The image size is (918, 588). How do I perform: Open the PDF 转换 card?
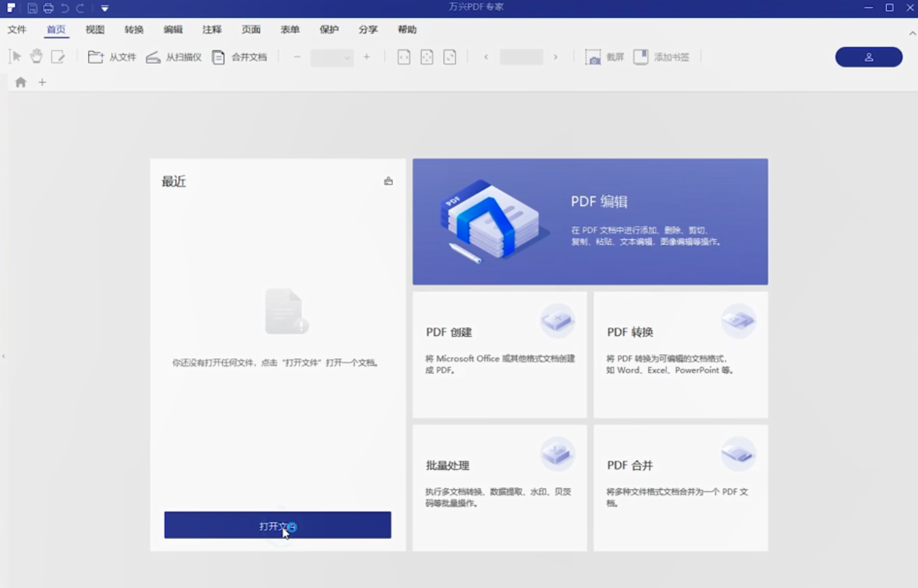[681, 355]
